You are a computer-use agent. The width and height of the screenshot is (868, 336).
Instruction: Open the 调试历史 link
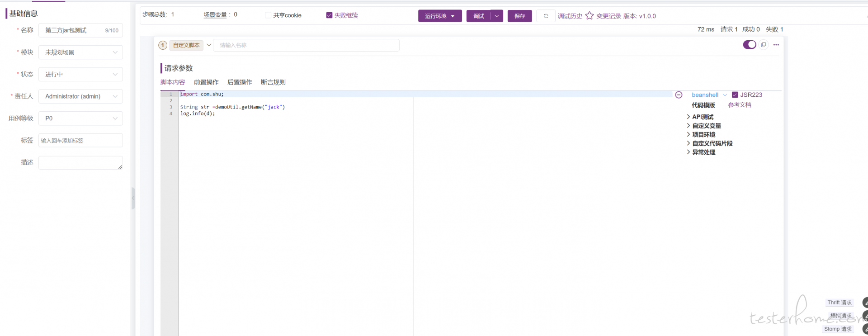tap(570, 16)
